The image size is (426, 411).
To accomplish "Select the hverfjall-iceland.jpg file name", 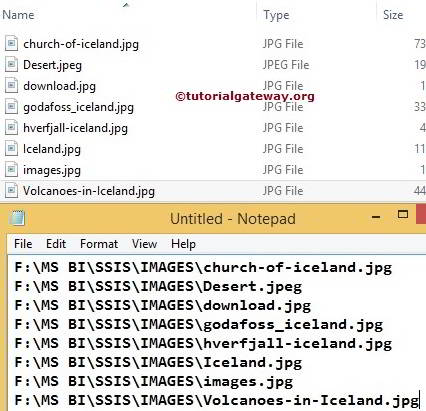I will pyautogui.click(x=75, y=128).
